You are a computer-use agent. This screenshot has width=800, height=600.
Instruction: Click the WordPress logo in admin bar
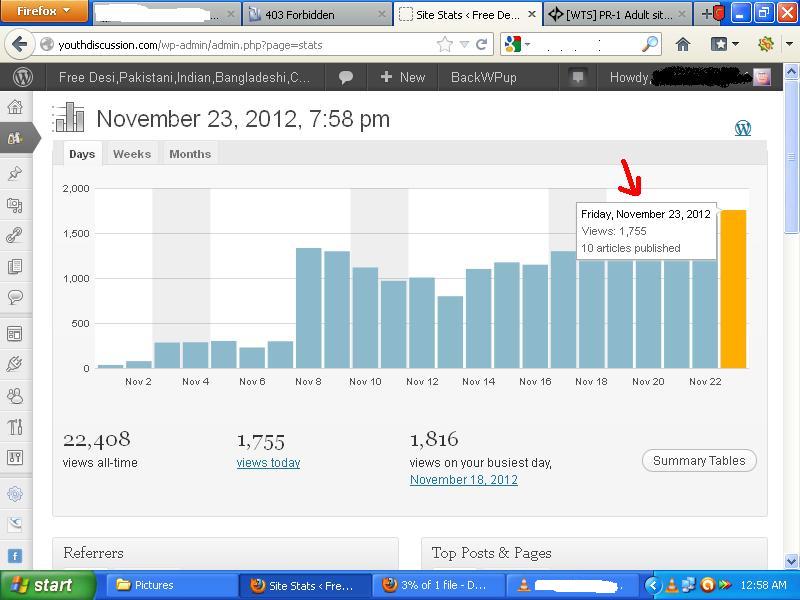click(23, 77)
